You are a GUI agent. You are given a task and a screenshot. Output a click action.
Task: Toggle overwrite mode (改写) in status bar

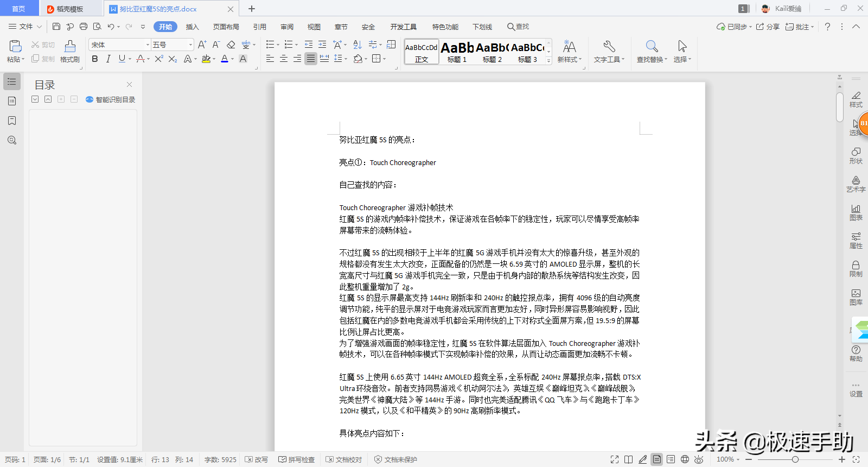(x=256, y=459)
